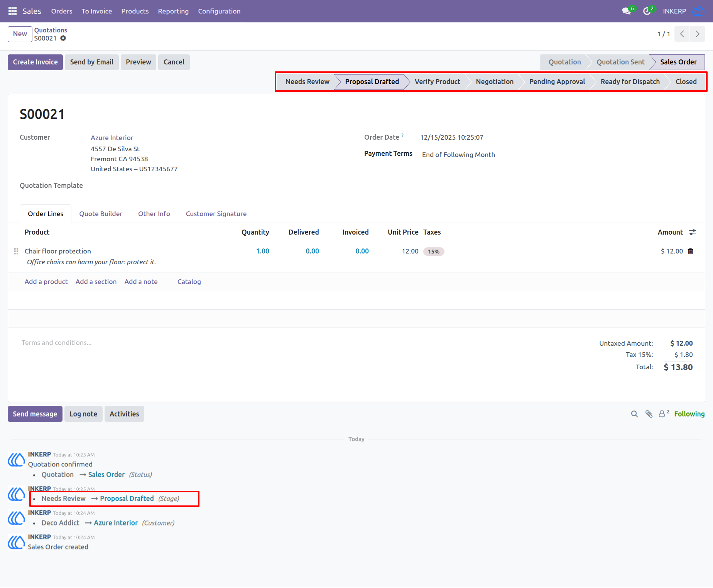Set stage to Pending Approval
The image size is (713, 588).
557,82
